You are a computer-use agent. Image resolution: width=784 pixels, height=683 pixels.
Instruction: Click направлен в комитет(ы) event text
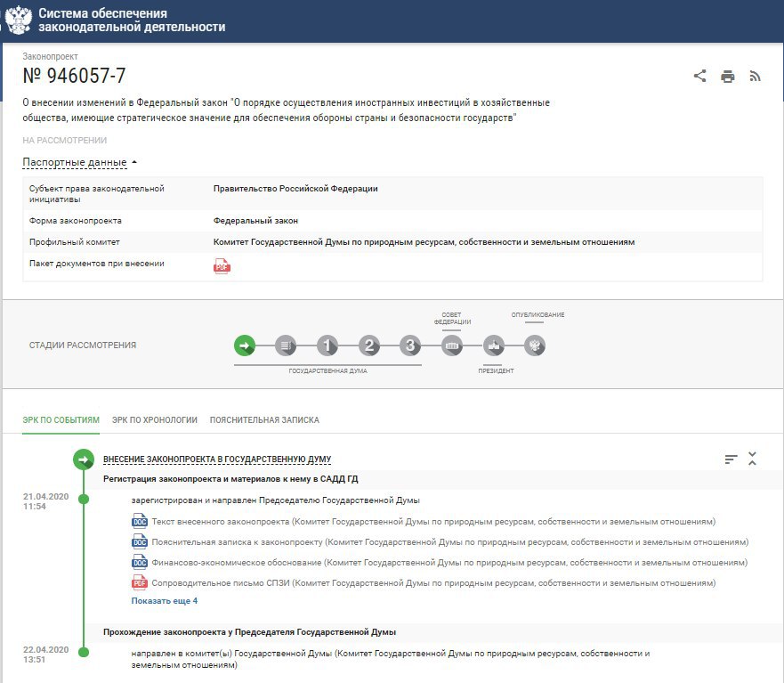(x=391, y=660)
